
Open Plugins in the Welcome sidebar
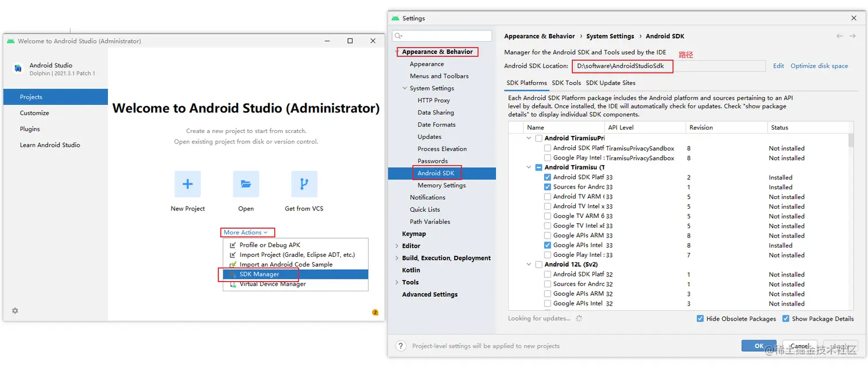click(x=56, y=129)
